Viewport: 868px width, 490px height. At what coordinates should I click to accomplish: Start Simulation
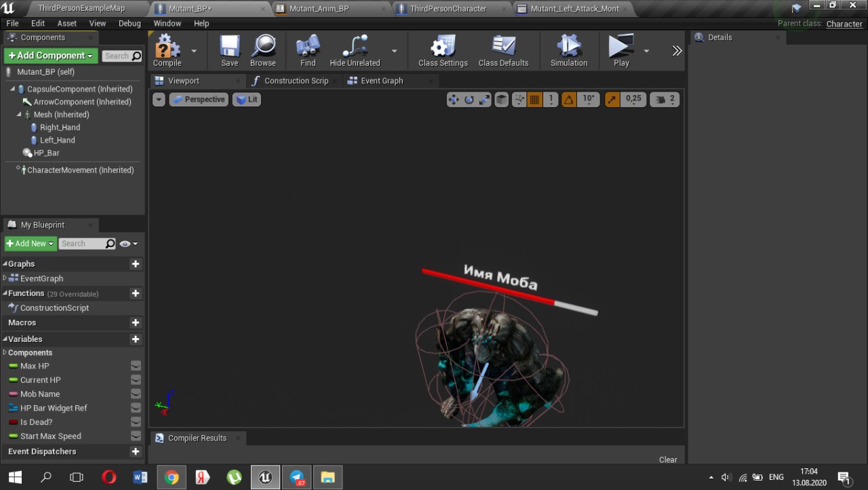[569, 51]
